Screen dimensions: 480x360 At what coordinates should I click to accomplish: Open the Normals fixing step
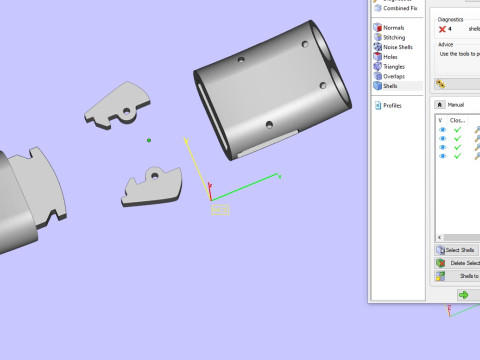[x=389, y=28]
